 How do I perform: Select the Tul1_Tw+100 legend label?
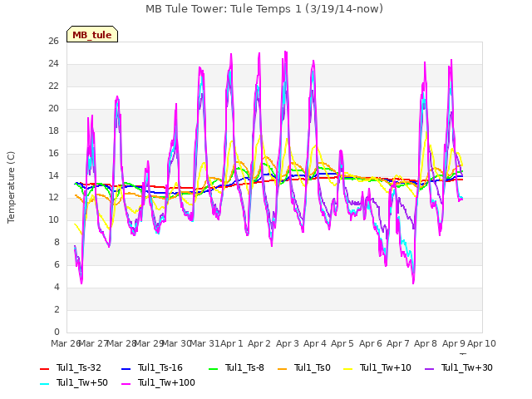[x=166, y=382]
